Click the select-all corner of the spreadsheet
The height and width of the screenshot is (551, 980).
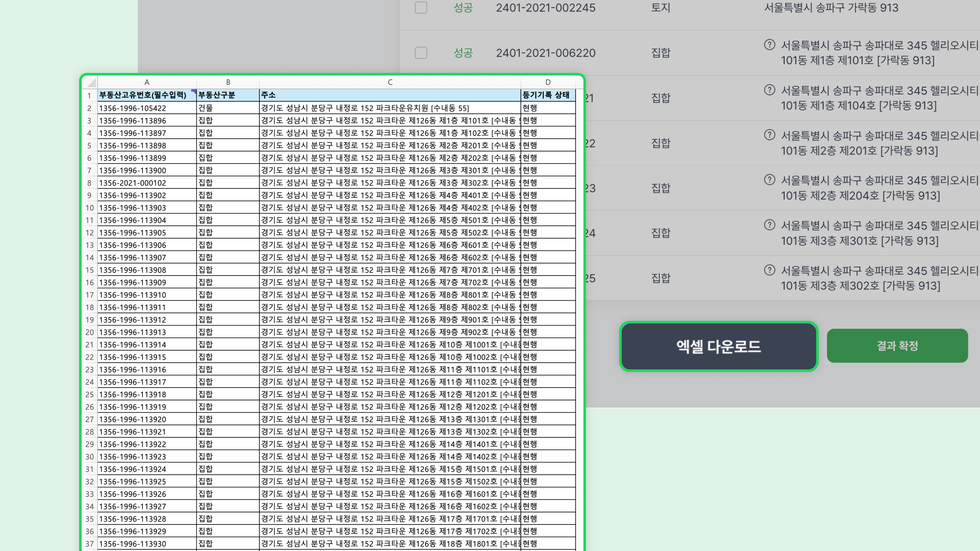pos(90,82)
